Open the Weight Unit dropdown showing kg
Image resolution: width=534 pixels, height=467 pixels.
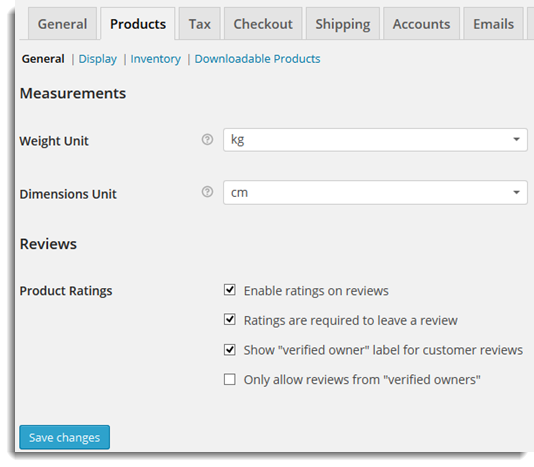tap(375, 140)
